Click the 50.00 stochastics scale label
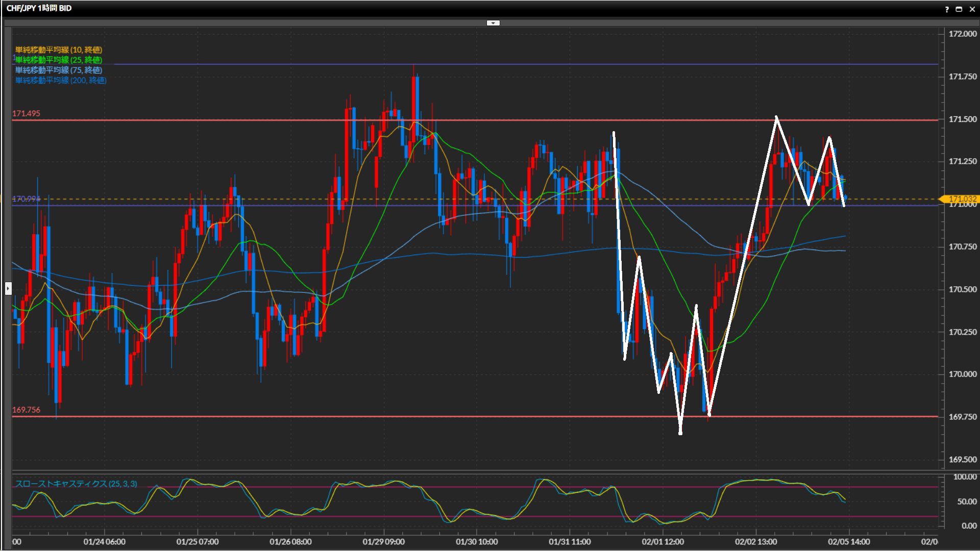This screenshot has width=980, height=551. [x=967, y=502]
